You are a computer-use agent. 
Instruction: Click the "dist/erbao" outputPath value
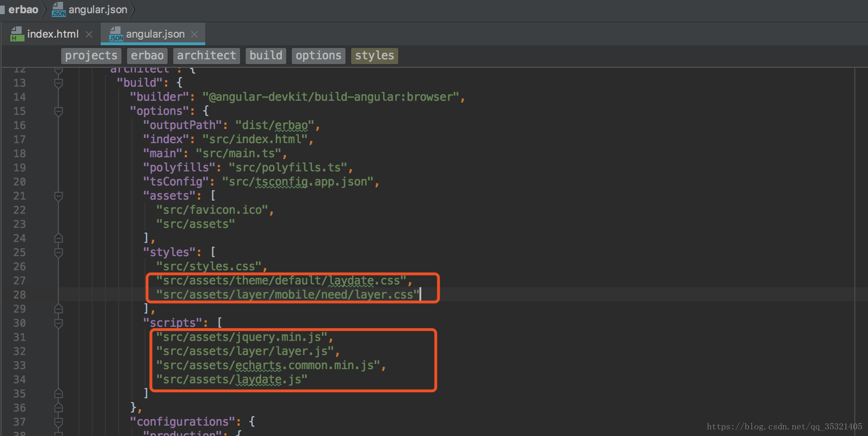(274, 125)
